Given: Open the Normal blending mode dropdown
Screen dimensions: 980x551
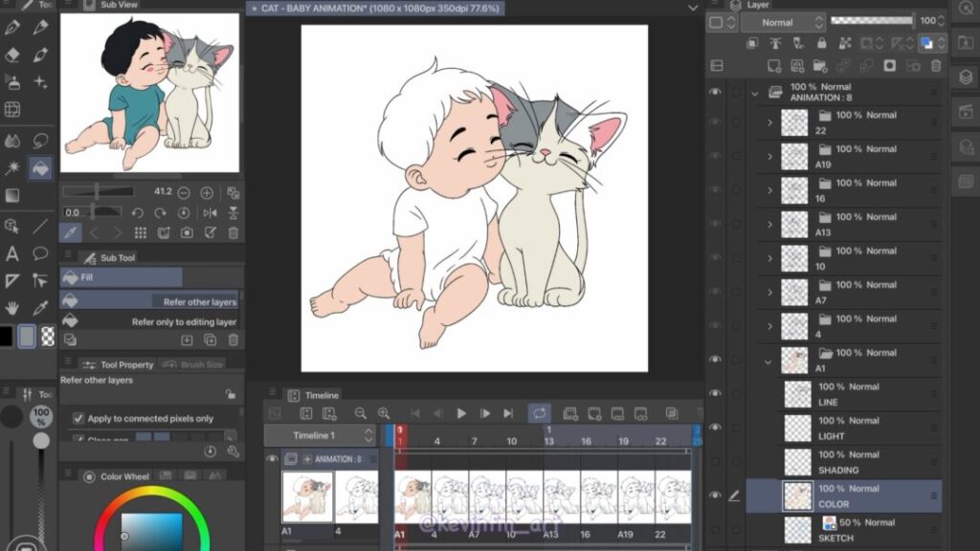Looking at the screenshot, I should point(782,22).
